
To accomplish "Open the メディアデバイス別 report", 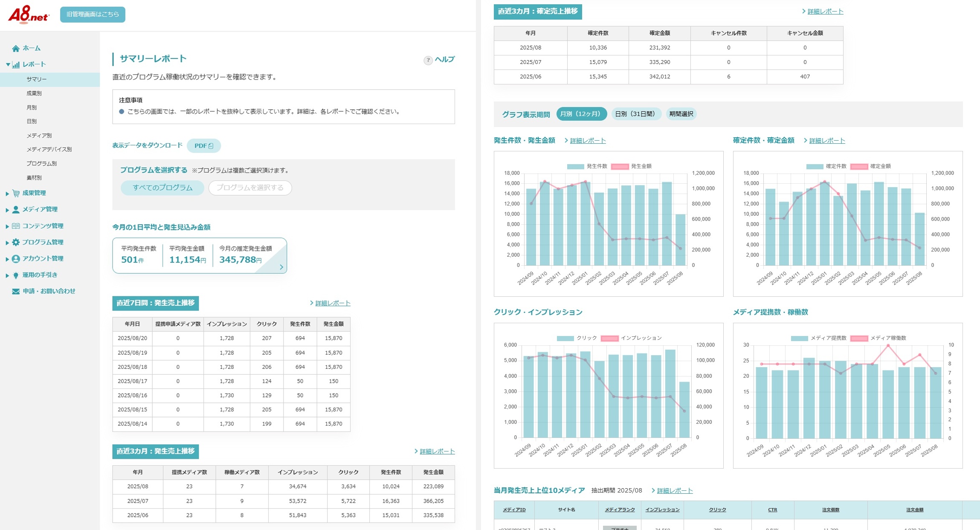I will (49, 150).
